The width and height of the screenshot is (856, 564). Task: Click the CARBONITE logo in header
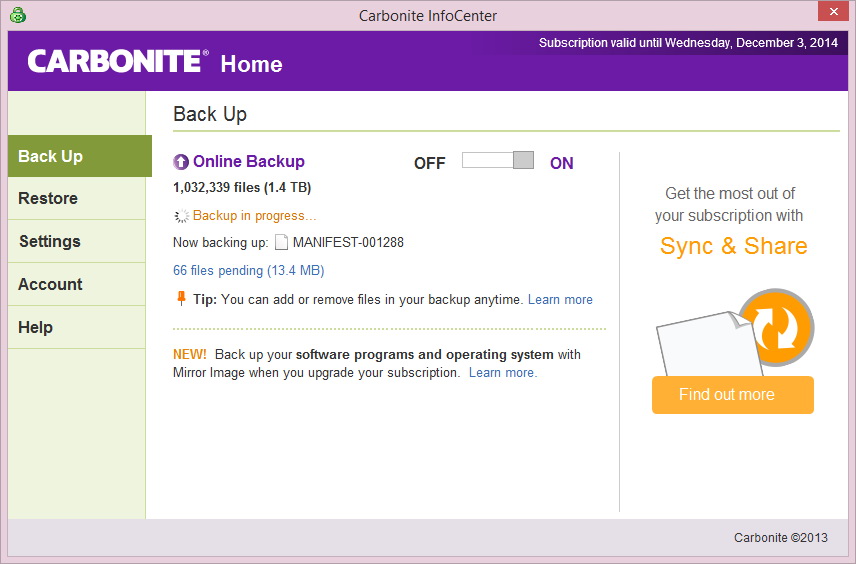(118, 61)
